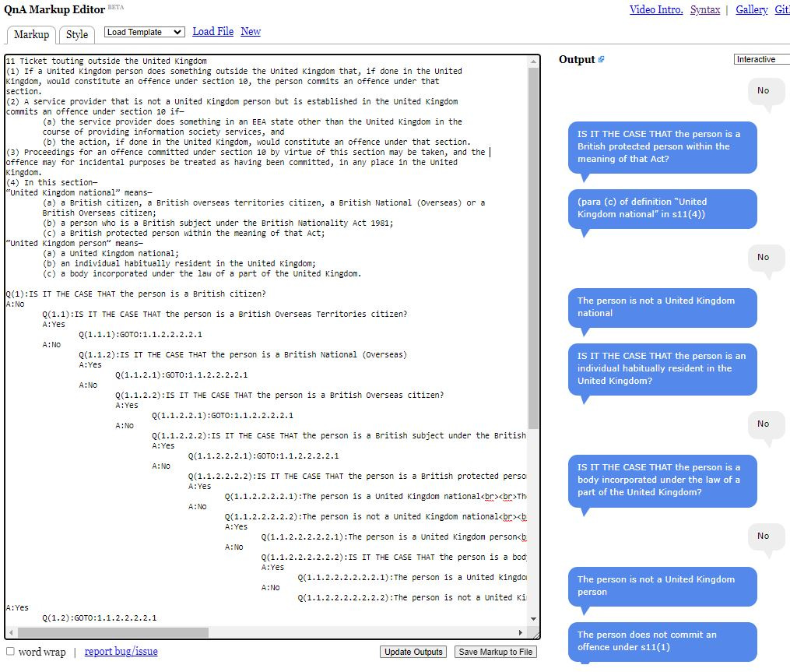790x672 pixels.
Task: Click the 'Q(1.1.1):GOTO' line in the markup
Action: (141, 335)
